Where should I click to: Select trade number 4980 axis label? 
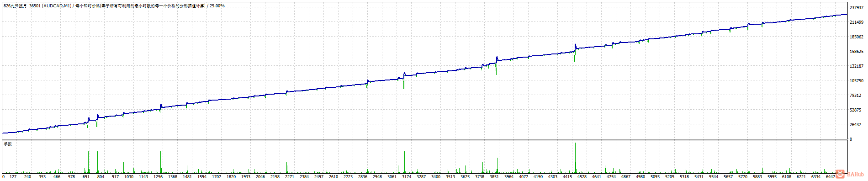pyautogui.click(x=640, y=176)
